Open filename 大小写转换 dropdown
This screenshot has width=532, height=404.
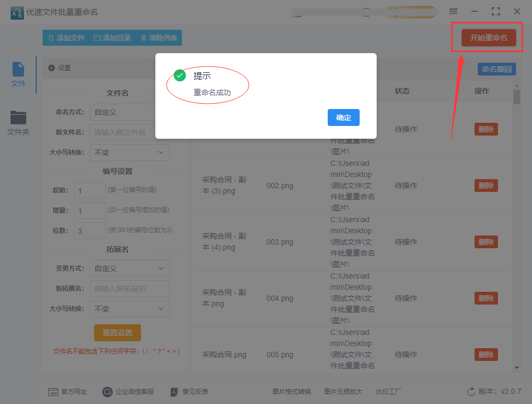130,153
